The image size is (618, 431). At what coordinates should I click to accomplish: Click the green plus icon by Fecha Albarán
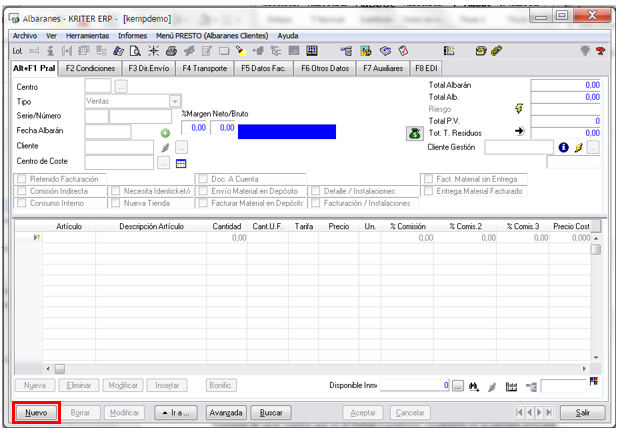click(x=165, y=133)
